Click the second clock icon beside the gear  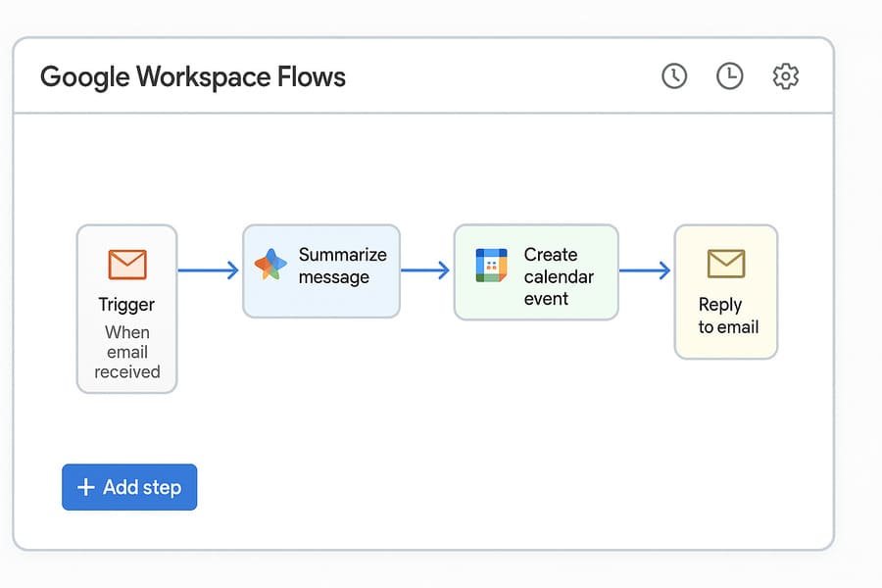click(x=730, y=76)
